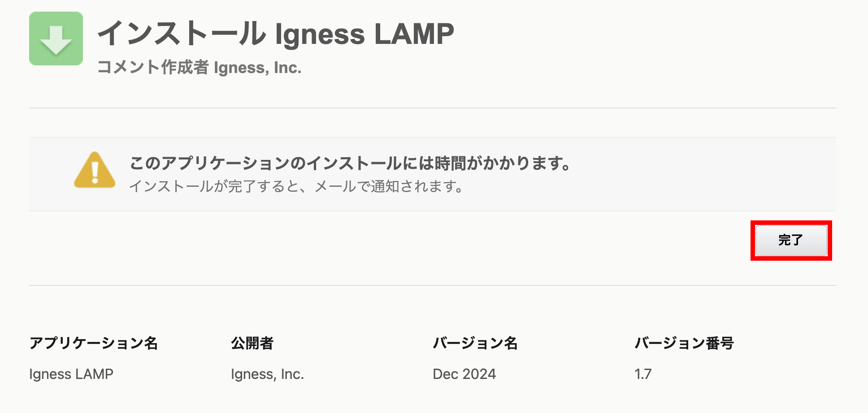This screenshot has height=413, width=868.
Task: Click the divider line under the page header
Action: click(433, 108)
